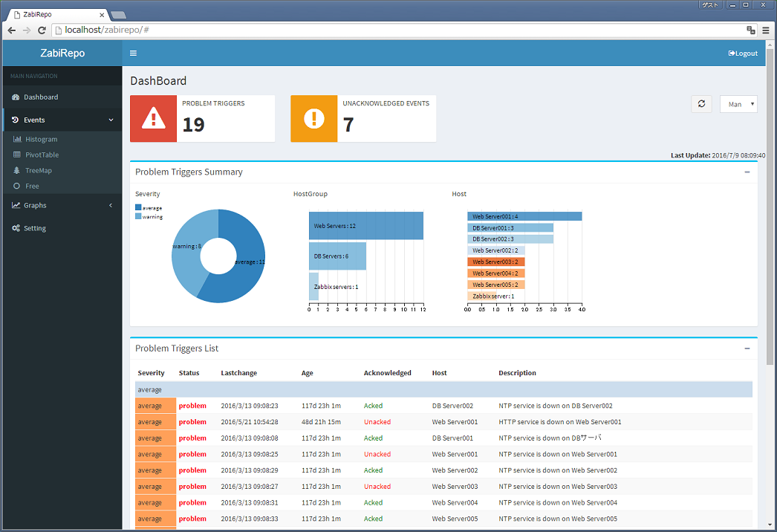Viewport: 777px width, 532px height.
Task: Click the Problem Triggers count 19
Action: click(x=193, y=124)
